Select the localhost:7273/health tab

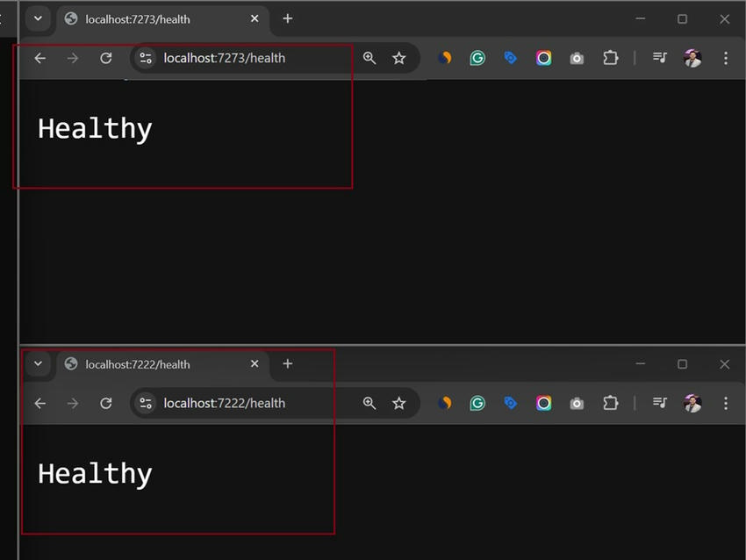(161, 19)
